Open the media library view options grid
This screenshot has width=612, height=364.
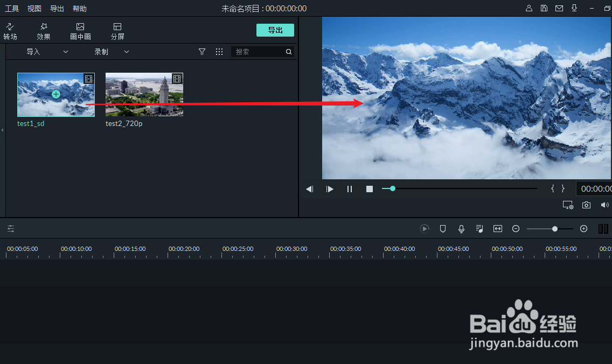click(219, 51)
